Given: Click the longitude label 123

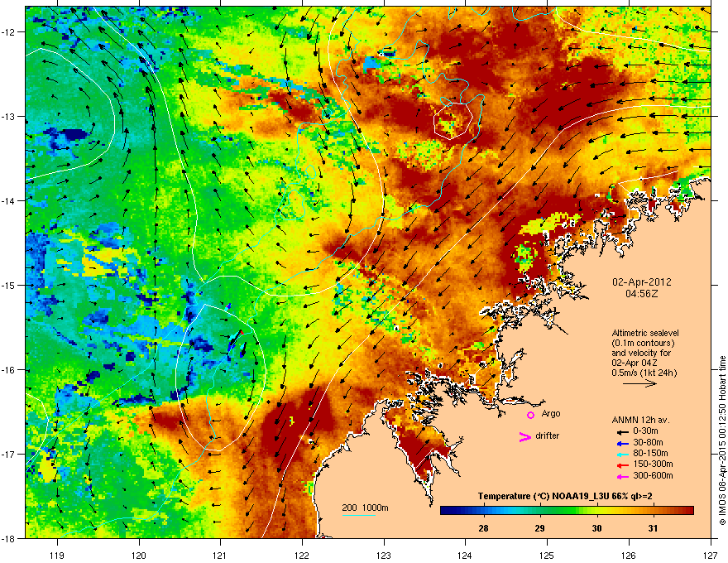Looking at the screenshot, I should click(x=384, y=555).
